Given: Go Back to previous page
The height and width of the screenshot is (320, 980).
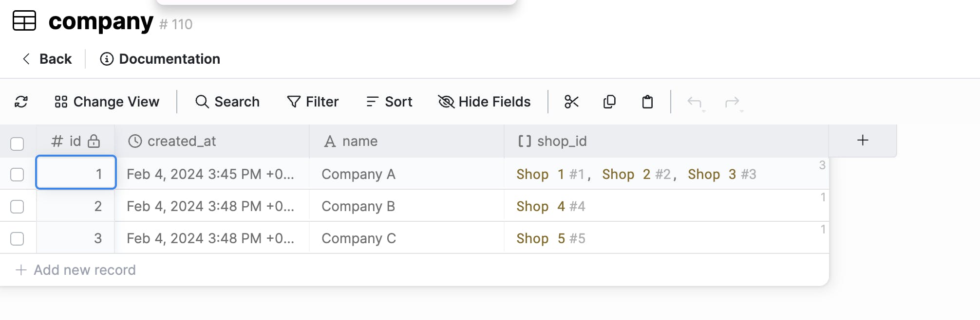Looking at the screenshot, I should tap(47, 59).
